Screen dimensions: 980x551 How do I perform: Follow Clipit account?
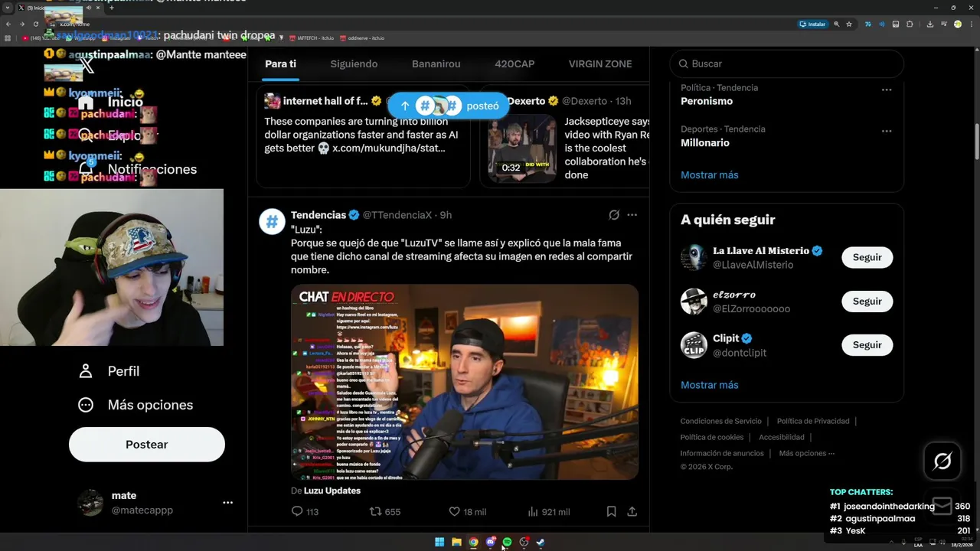[867, 345]
